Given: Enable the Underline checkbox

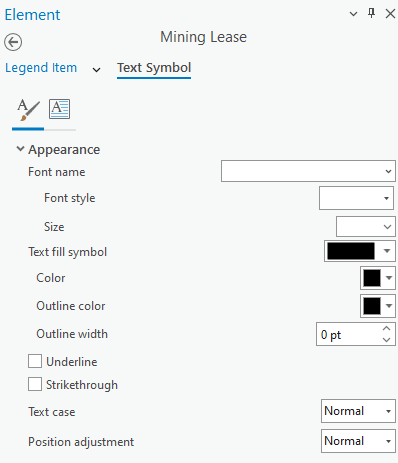Looking at the screenshot, I should pyautogui.click(x=35, y=361).
